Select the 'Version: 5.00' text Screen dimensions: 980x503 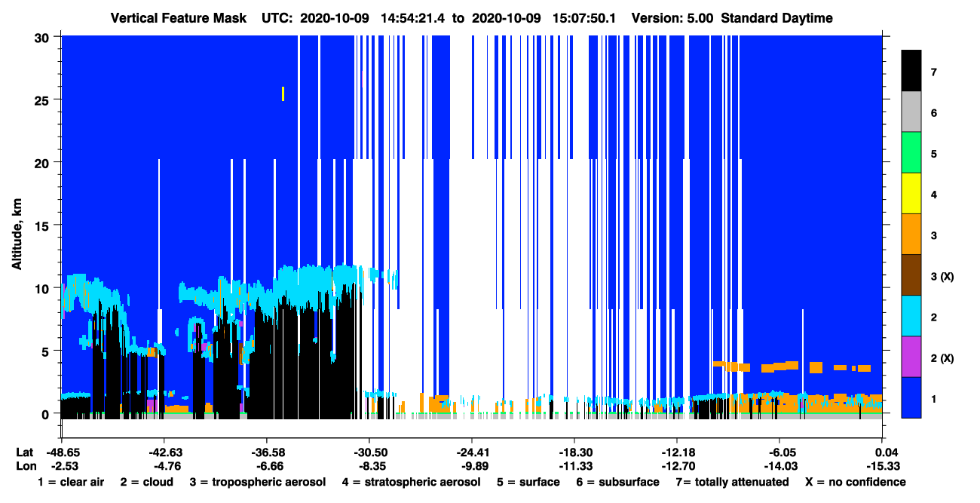click(672, 18)
